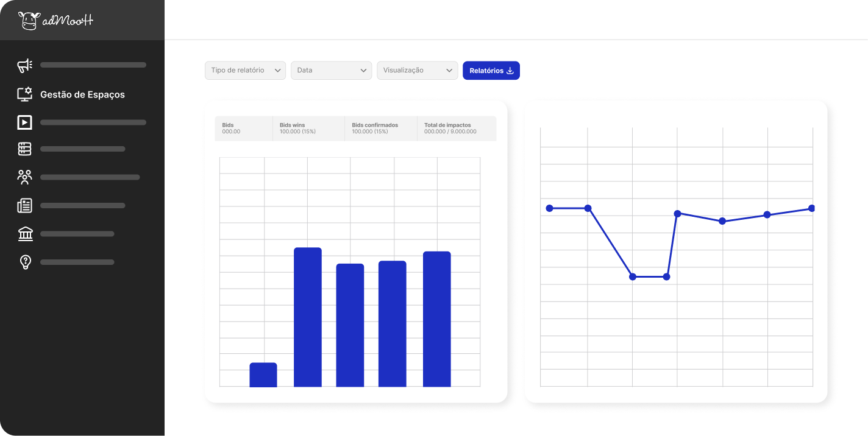This screenshot has width=868, height=436.
Task: Select the server list icon in sidebar
Action: point(25,149)
